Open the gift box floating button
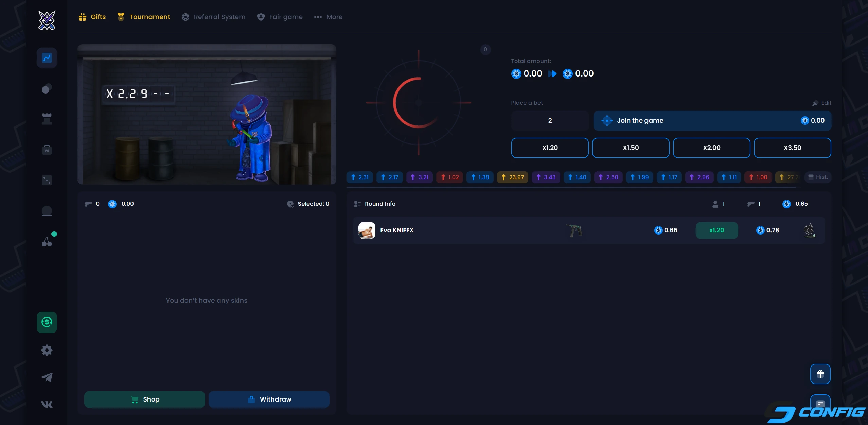Screen dimensions: 868x425 [820, 374]
